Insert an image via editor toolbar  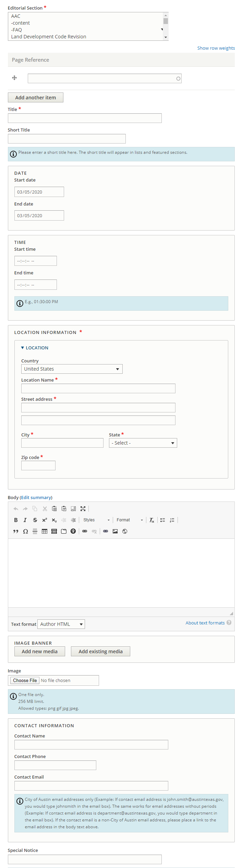115,531
